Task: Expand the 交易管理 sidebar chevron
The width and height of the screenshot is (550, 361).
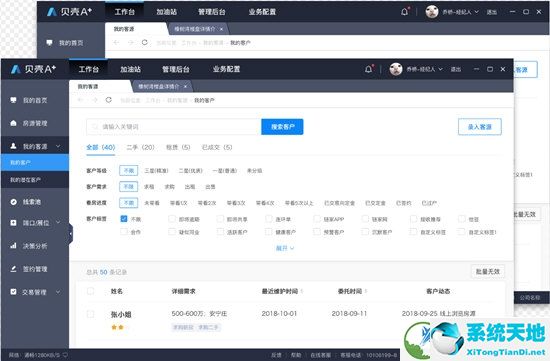Action: [x=58, y=292]
